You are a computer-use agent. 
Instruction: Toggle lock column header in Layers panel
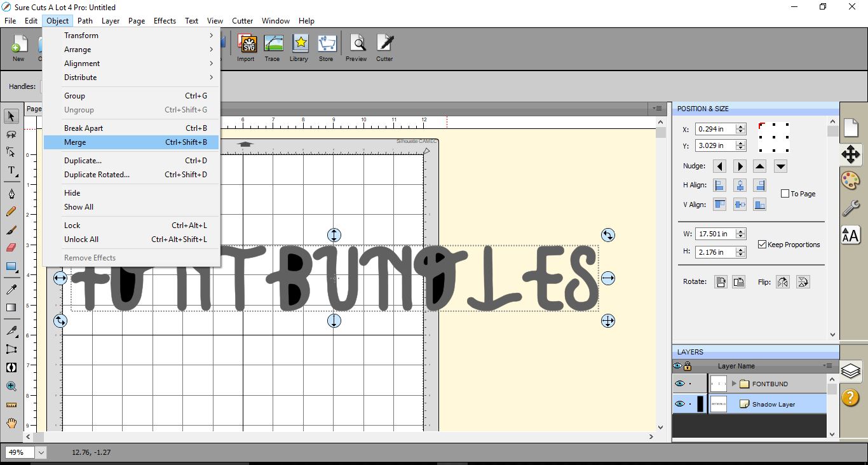click(688, 366)
